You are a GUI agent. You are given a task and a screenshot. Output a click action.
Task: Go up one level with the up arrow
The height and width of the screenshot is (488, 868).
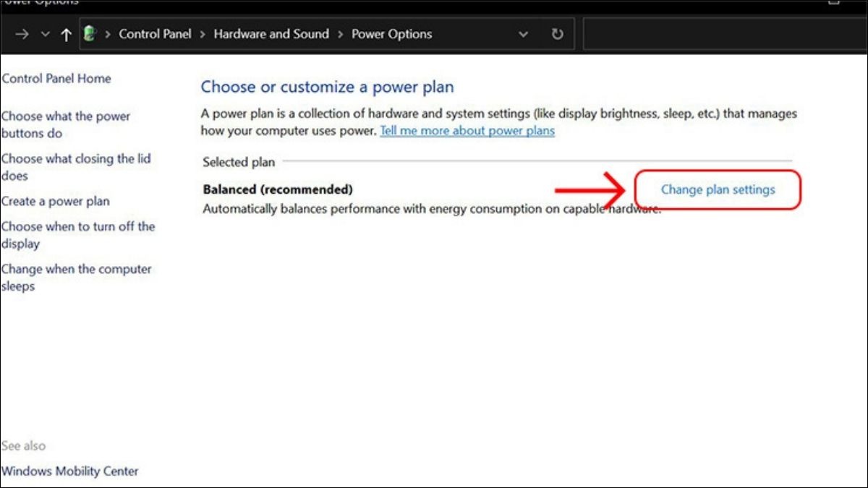(66, 34)
